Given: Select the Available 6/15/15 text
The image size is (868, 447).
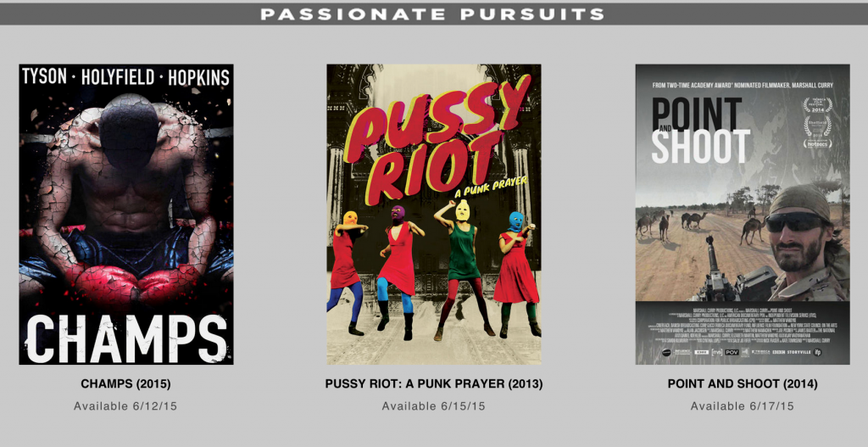Looking at the screenshot, I should (433, 406).
